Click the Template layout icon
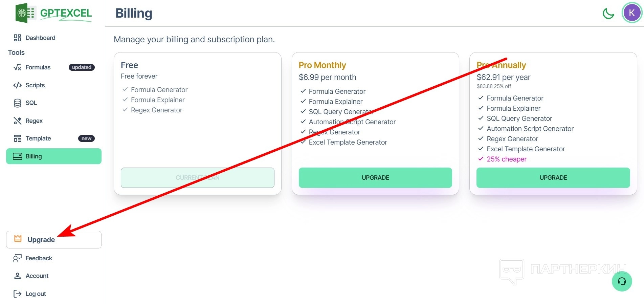This screenshot has width=644, height=304. [x=17, y=138]
